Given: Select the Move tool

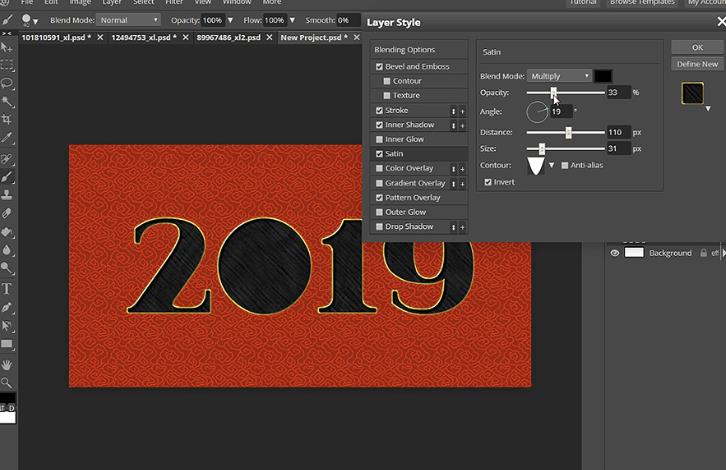Looking at the screenshot, I should 6,48.
